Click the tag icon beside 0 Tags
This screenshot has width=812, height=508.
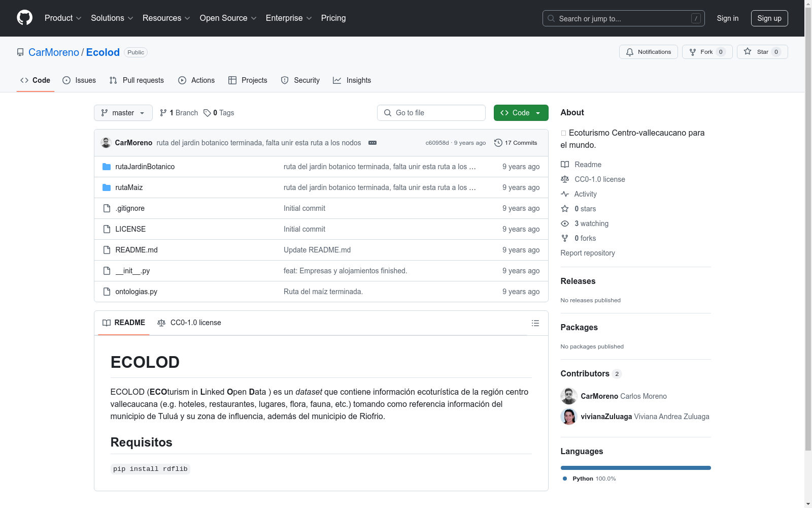[207, 113]
